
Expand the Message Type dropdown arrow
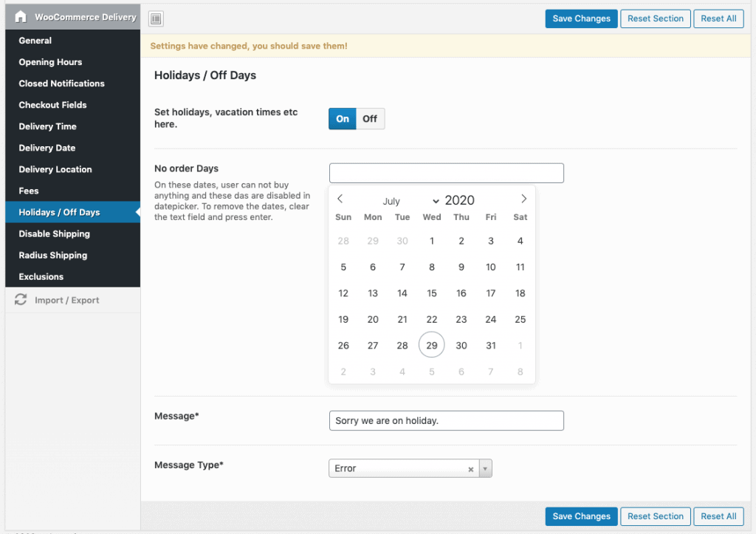point(485,469)
